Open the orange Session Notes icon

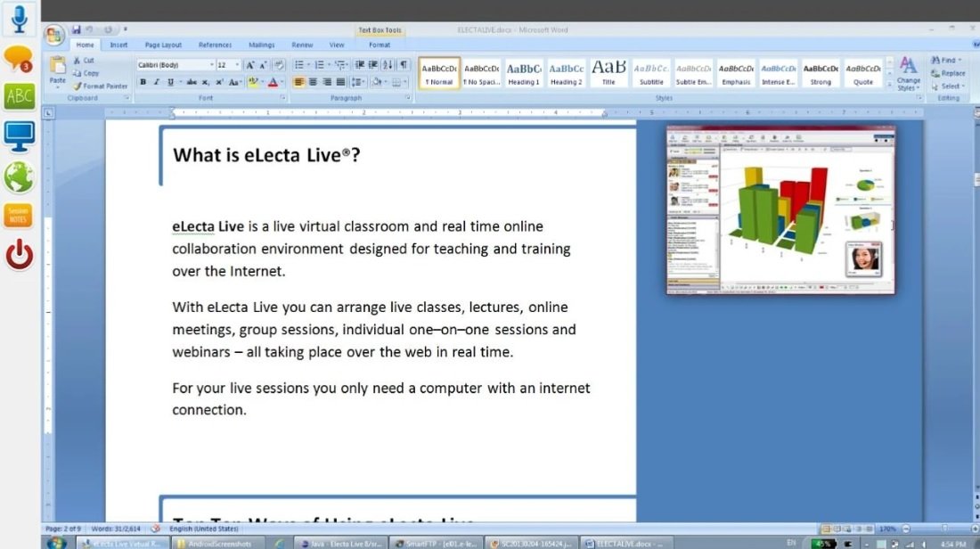(18, 216)
